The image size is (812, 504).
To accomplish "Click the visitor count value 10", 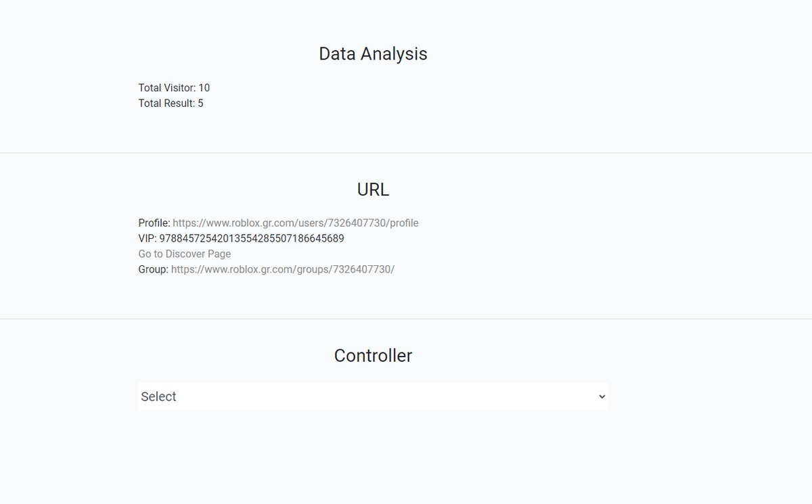I will click(204, 88).
